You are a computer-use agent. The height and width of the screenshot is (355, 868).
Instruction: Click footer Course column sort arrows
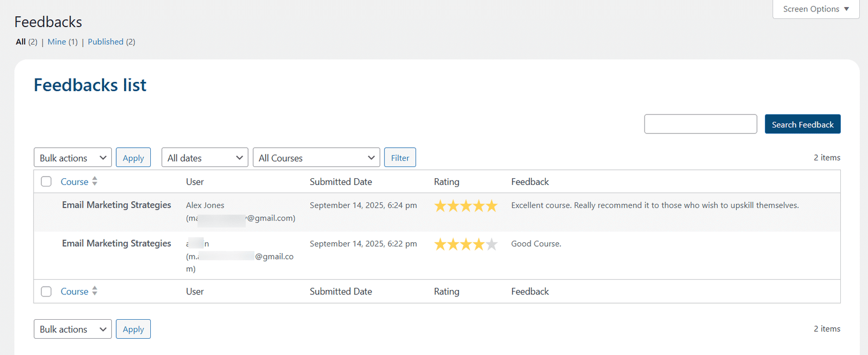click(x=95, y=291)
